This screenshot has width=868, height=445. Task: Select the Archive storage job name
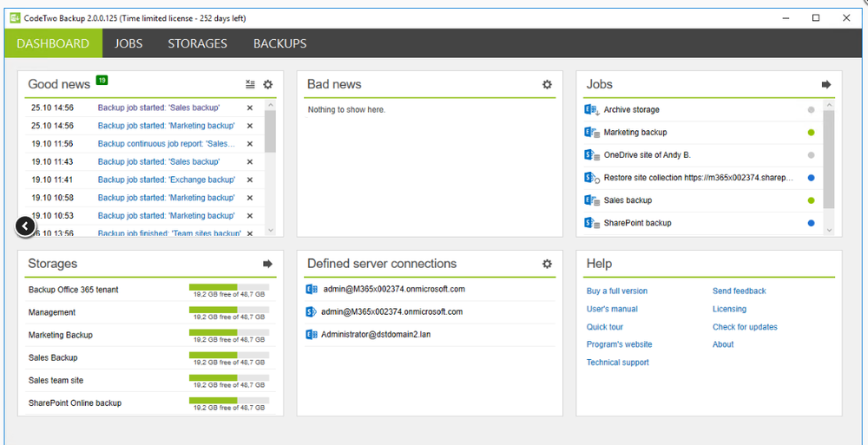pos(632,109)
